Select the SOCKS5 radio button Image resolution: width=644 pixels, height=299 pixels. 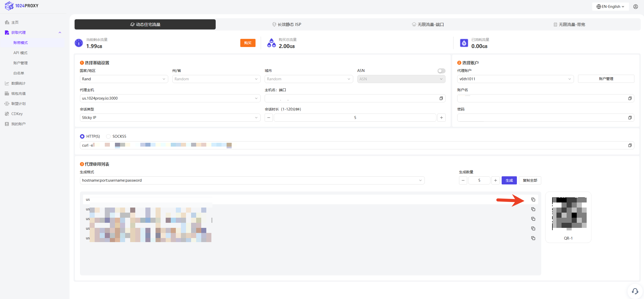(108, 136)
